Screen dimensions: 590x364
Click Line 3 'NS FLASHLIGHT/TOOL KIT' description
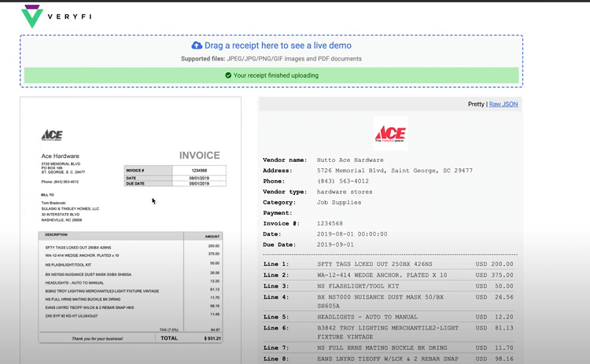click(358, 286)
